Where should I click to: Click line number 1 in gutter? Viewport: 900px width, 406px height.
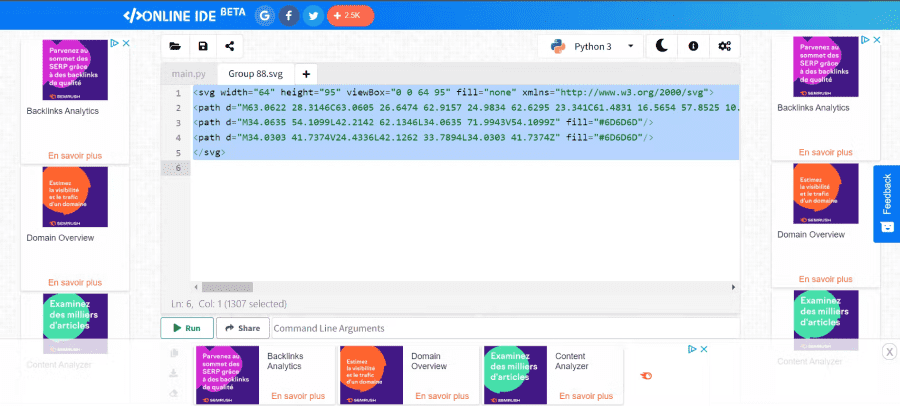point(178,93)
